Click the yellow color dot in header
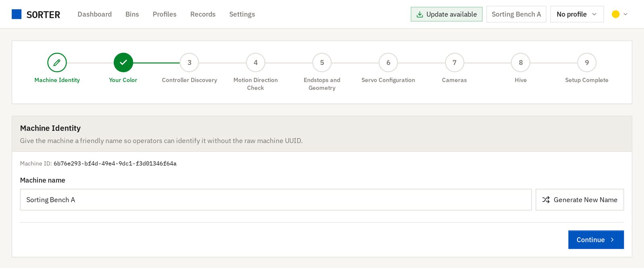This screenshot has width=644, height=268. pos(615,14)
